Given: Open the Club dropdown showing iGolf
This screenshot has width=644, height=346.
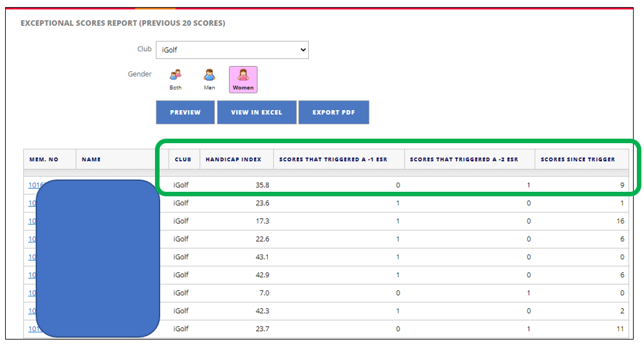Looking at the screenshot, I should coord(232,50).
